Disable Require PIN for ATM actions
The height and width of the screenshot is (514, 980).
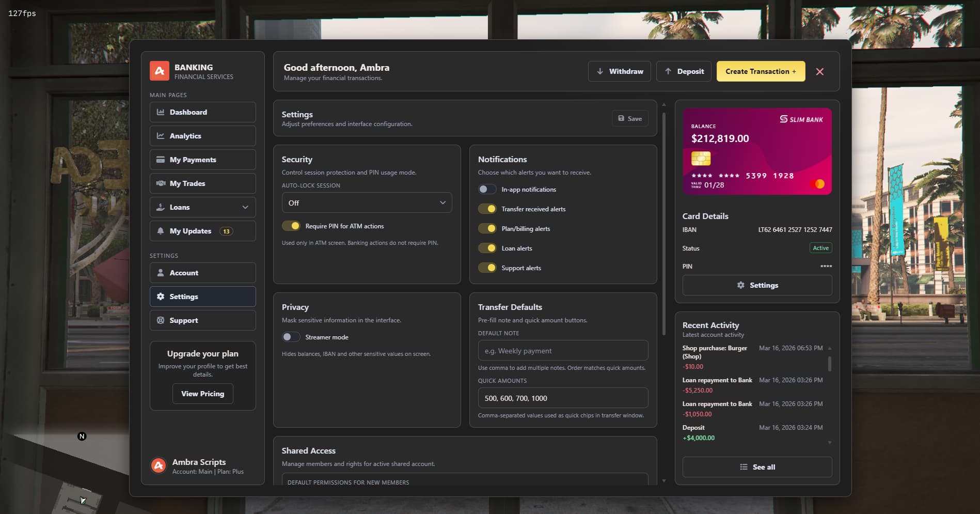(x=291, y=226)
